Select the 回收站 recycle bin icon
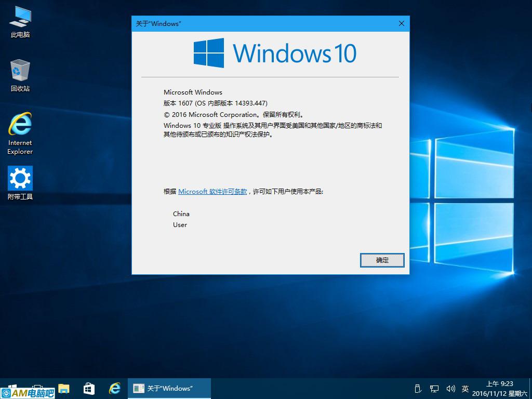The width and height of the screenshot is (532, 399). tap(20, 75)
